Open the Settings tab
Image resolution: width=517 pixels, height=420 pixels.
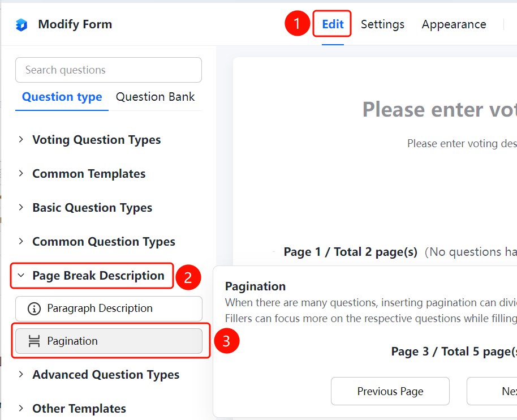click(x=382, y=24)
